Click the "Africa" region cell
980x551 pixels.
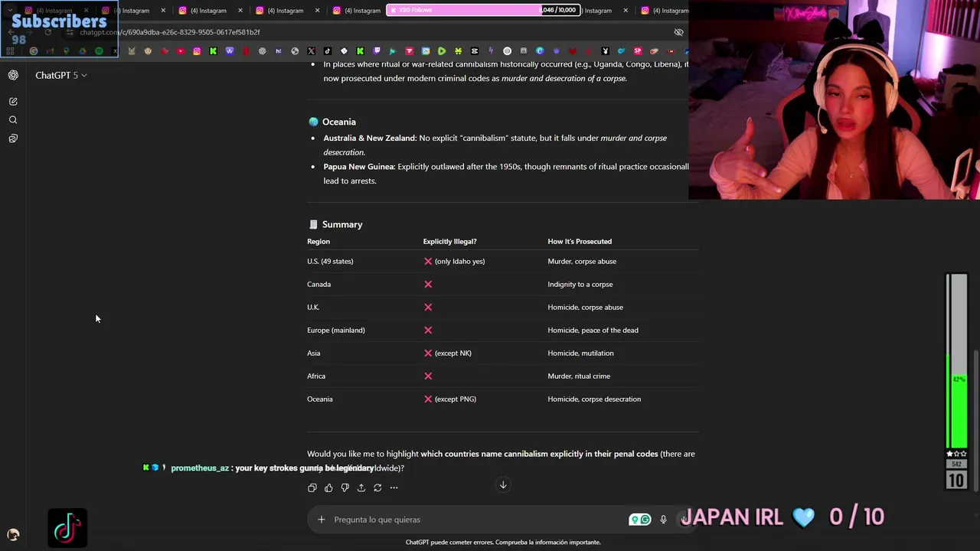pyautogui.click(x=316, y=376)
